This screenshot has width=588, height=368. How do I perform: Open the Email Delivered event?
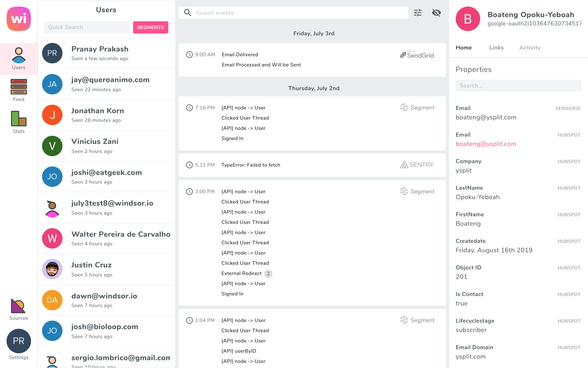(240, 55)
